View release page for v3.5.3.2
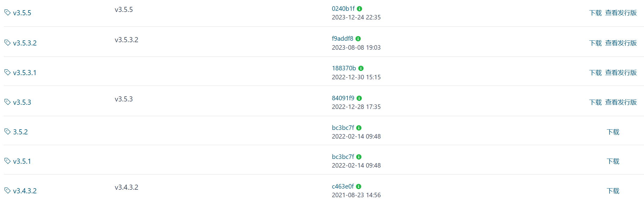The image size is (644, 202). click(621, 43)
